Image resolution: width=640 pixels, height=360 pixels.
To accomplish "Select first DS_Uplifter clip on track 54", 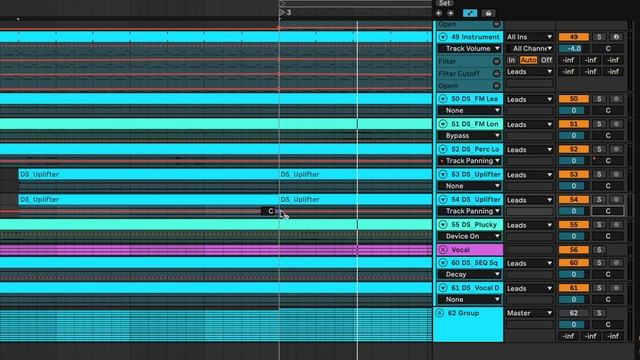I will click(x=149, y=200).
